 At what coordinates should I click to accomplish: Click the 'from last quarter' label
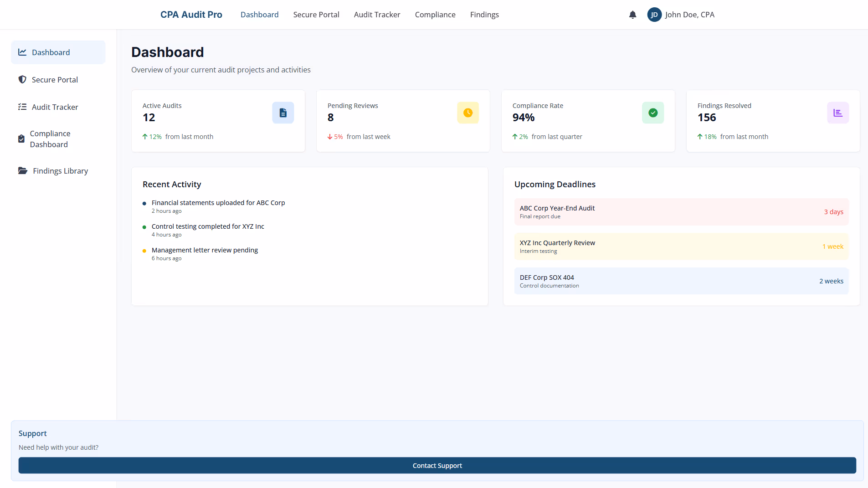[x=557, y=137]
